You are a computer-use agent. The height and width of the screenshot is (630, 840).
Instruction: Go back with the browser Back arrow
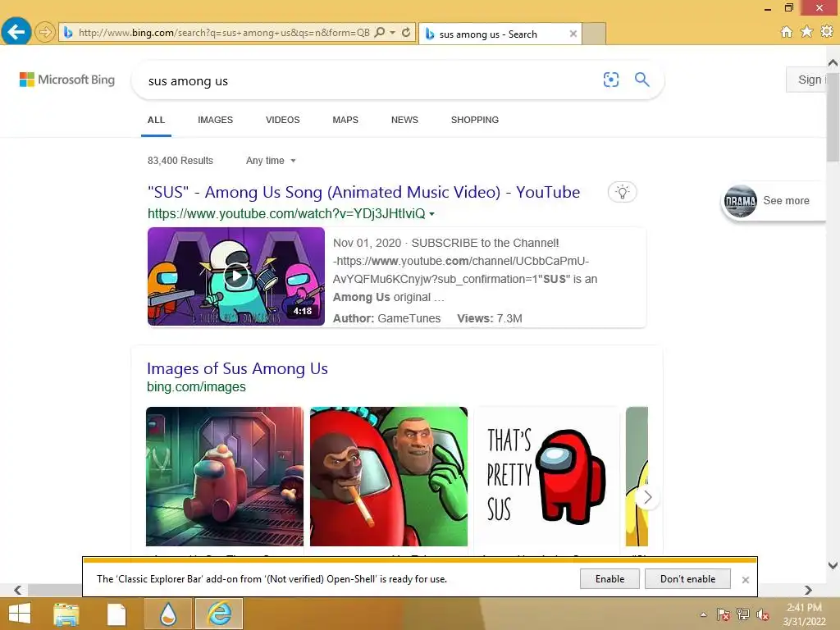[16, 32]
